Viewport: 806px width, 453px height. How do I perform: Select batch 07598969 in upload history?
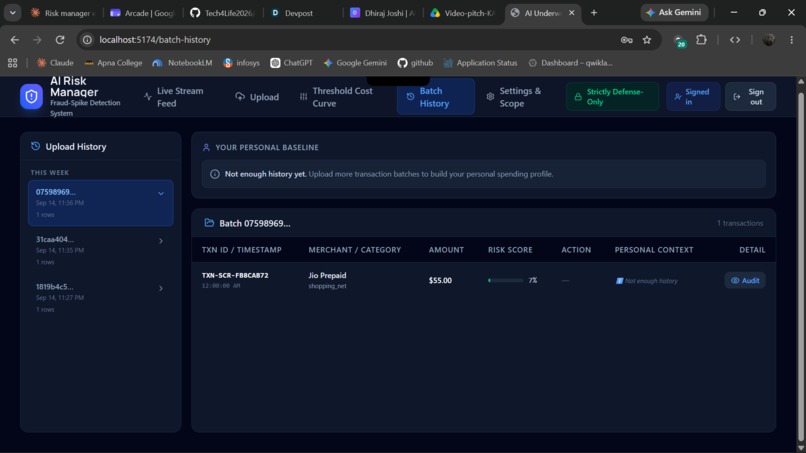tap(101, 203)
